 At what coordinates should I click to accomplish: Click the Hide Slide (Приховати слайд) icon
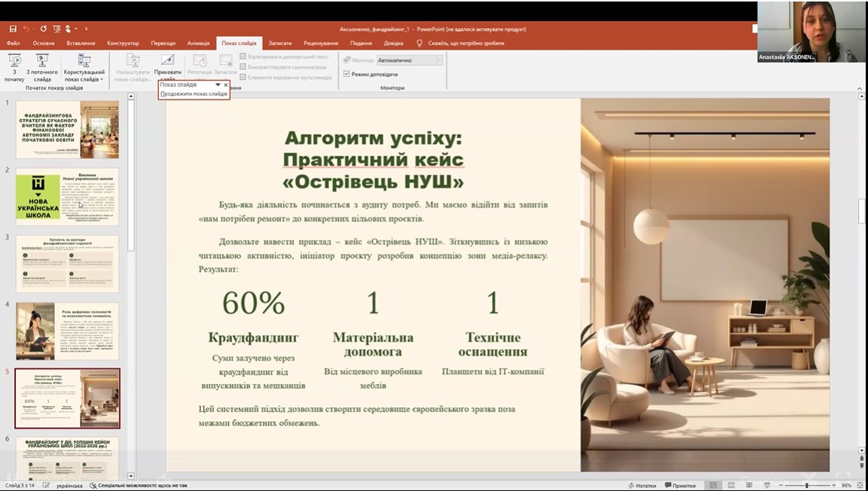pos(167,62)
